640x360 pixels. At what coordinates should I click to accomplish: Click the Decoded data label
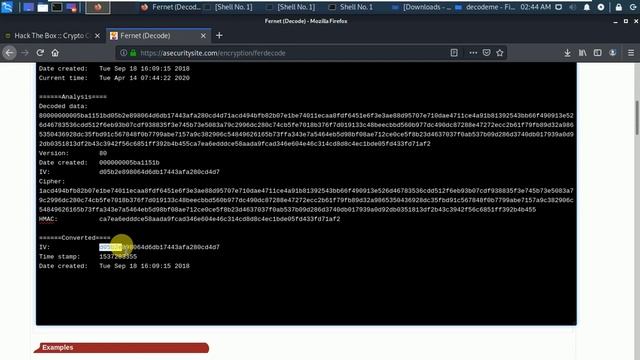(63, 106)
